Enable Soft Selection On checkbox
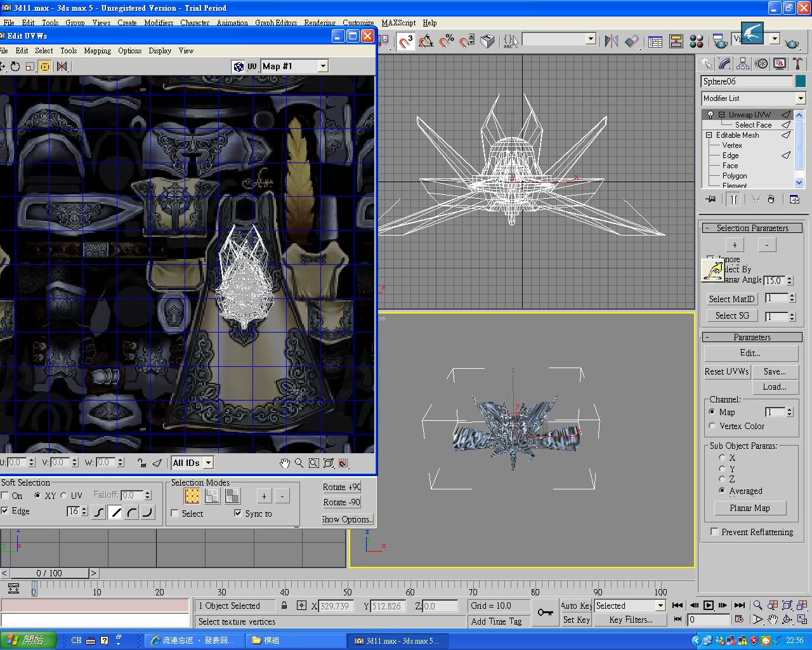The width and height of the screenshot is (812, 650). pos(5,496)
